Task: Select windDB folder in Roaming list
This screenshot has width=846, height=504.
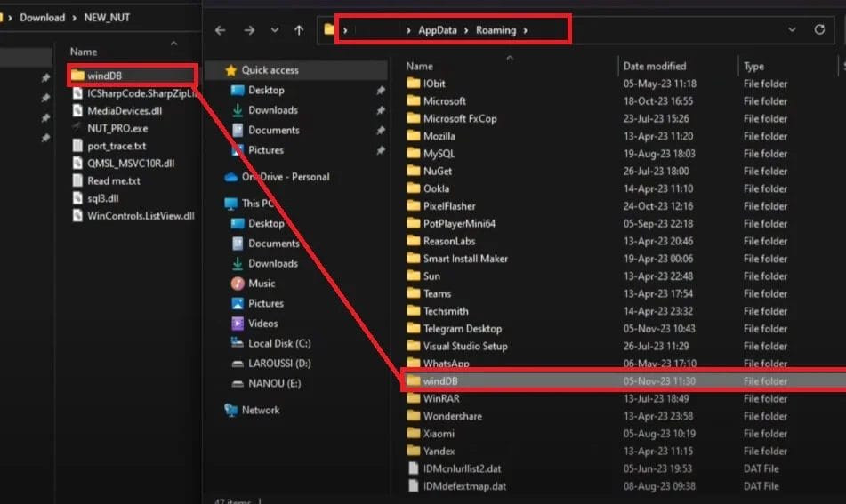Action: point(440,381)
